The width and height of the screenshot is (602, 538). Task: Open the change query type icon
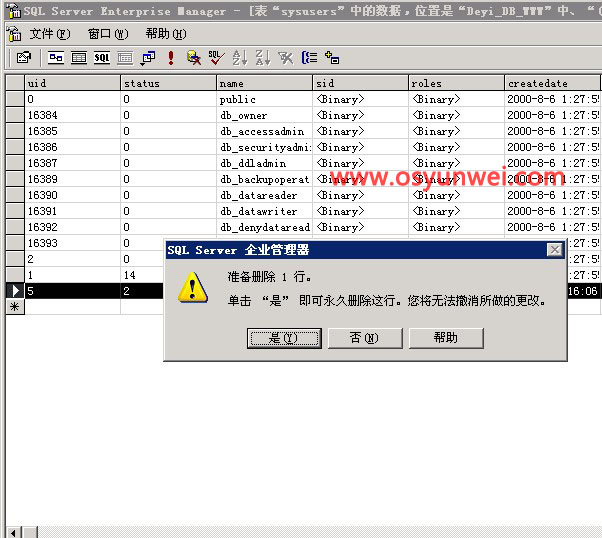coord(148,58)
